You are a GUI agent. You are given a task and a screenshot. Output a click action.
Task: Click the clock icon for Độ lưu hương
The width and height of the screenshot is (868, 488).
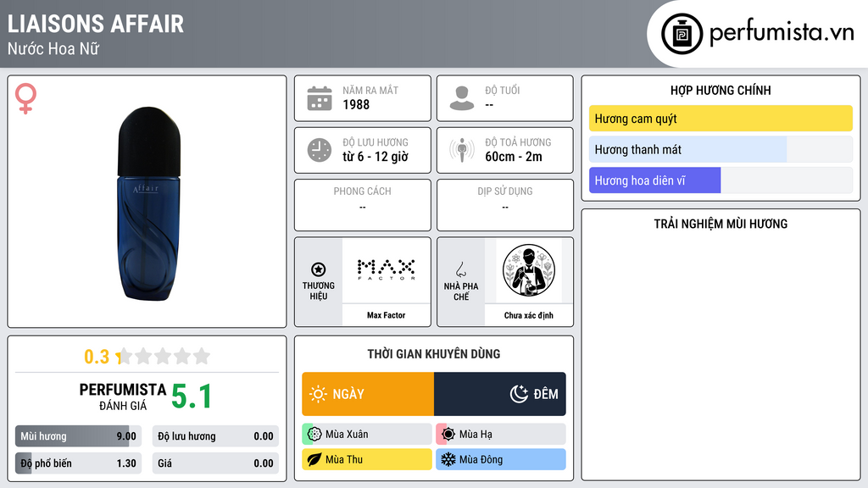320,150
